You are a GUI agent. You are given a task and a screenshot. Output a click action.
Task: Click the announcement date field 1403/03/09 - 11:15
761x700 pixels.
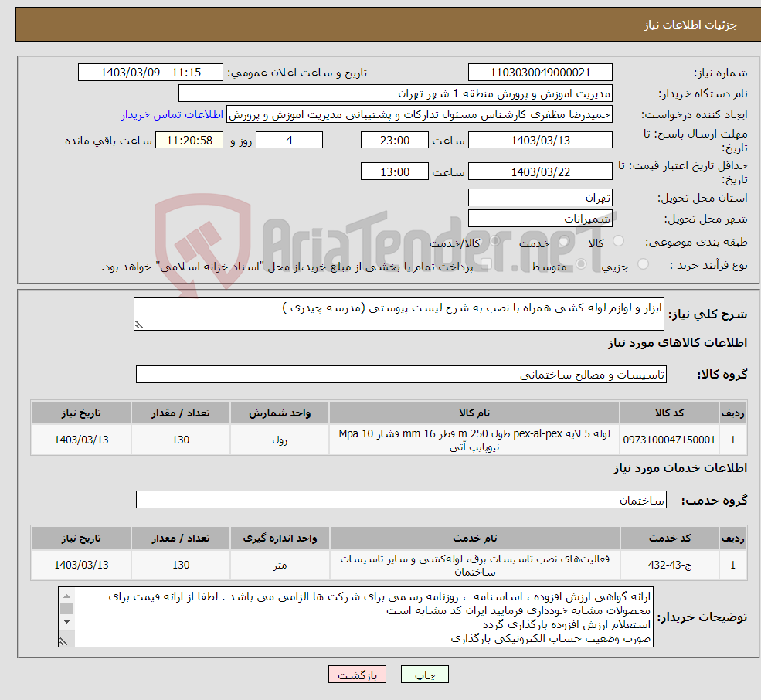point(151,73)
